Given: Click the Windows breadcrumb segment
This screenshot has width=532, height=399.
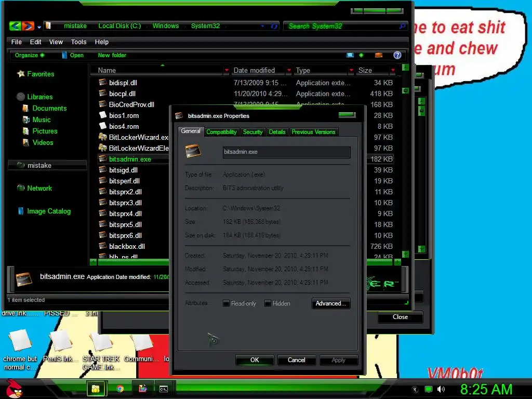Looking at the screenshot, I should click(x=166, y=26).
